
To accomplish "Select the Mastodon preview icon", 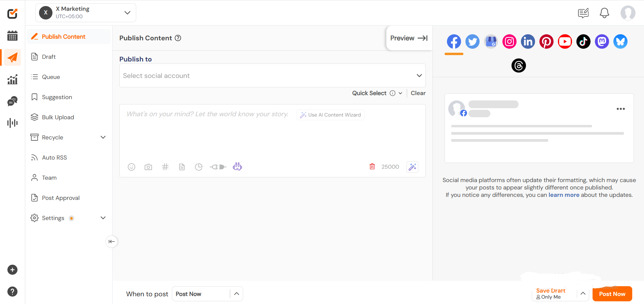I will pos(602,42).
